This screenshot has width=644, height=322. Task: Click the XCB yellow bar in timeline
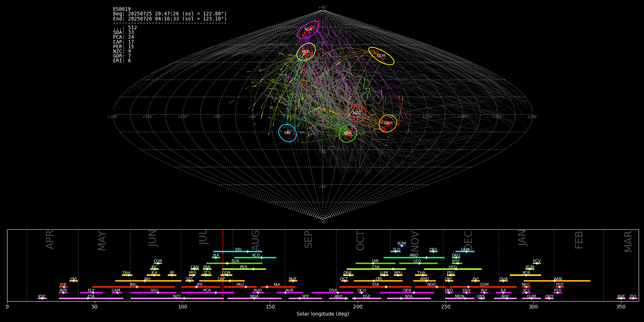(525, 275)
